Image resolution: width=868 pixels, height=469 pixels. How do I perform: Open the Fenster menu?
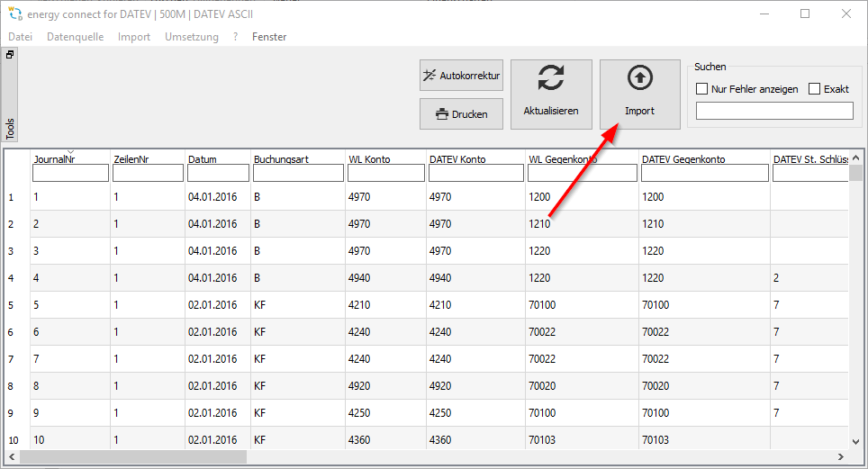tap(269, 37)
